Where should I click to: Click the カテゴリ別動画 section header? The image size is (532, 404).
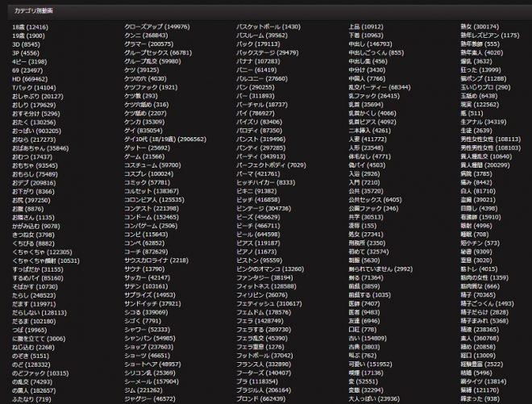[x=32, y=8]
